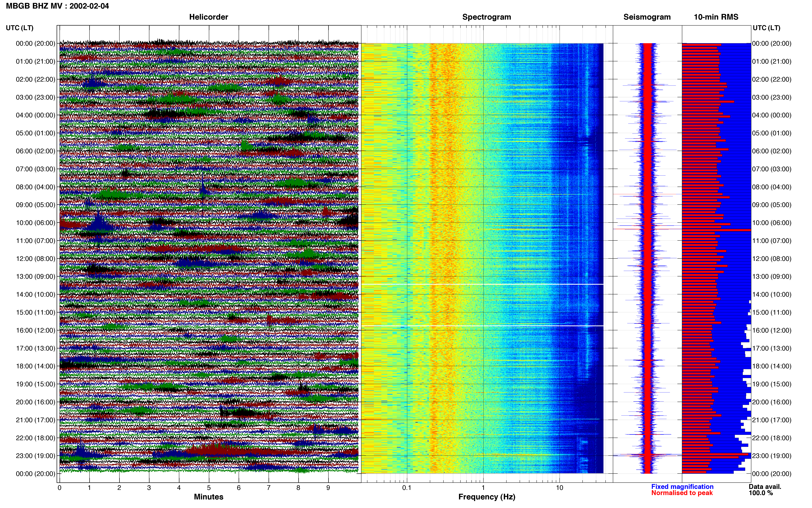The height and width of the screenshot is (508, 812).
Task: Click the title 'MBGB BHZ MV : 2002-02-04'
Action: click(x=57, y=6)
